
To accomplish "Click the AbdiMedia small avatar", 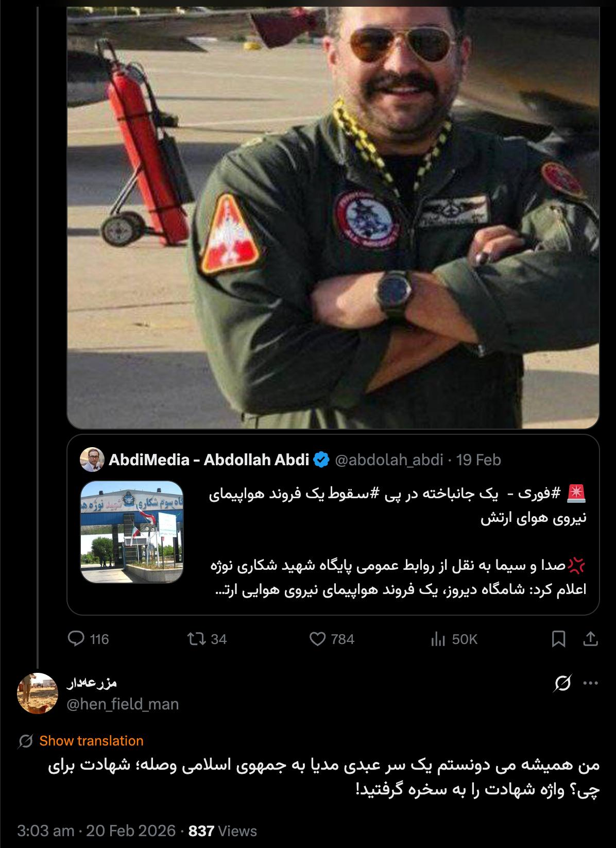I will click(92, 460).
